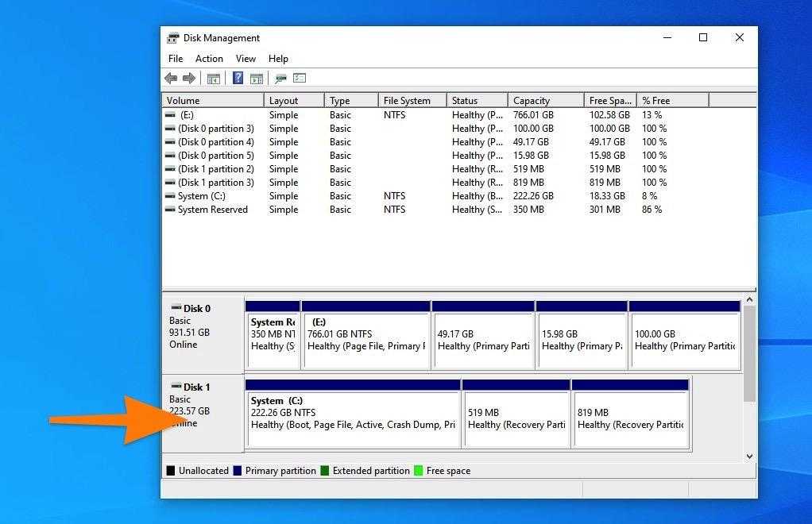
Task: Click the Refresh disk icon in the toolbar
Action: [280, 78]
